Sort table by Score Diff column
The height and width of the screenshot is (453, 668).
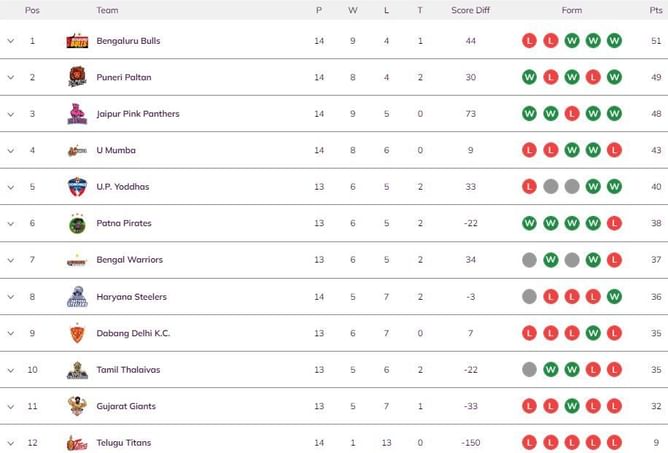pyautogui.click(x=470, y=10)
